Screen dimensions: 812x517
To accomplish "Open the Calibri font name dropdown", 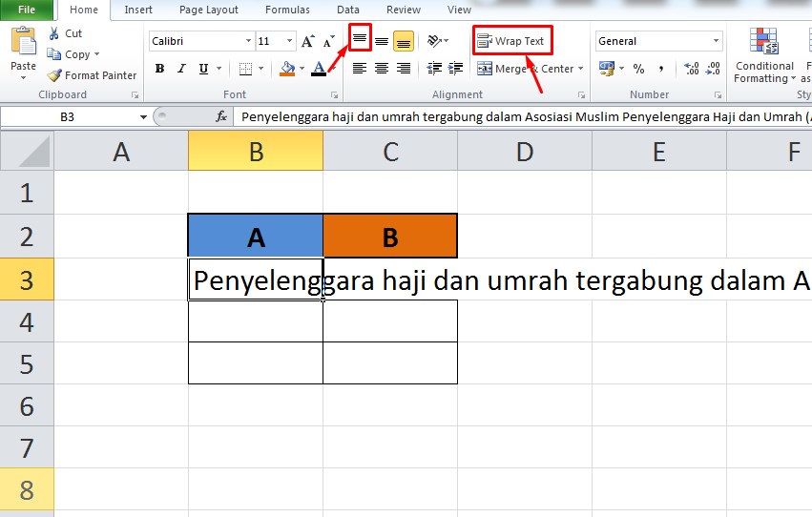I will [x=249, y=41].
